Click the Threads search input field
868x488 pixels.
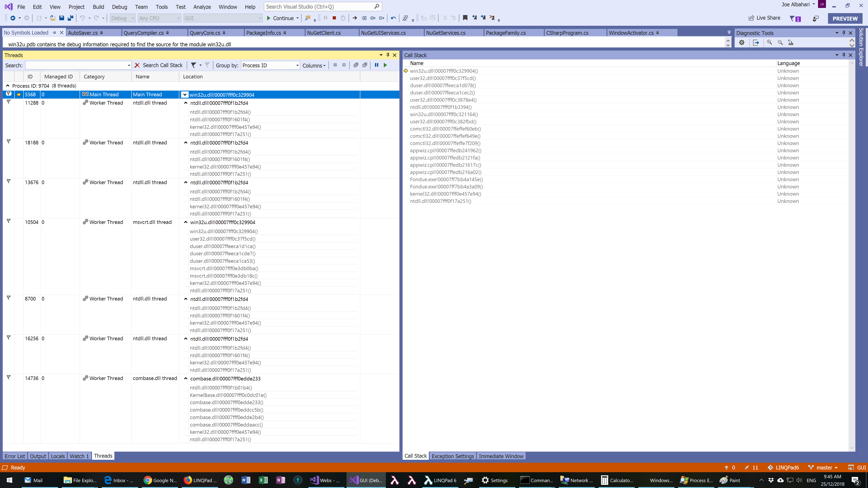point(78,65)
